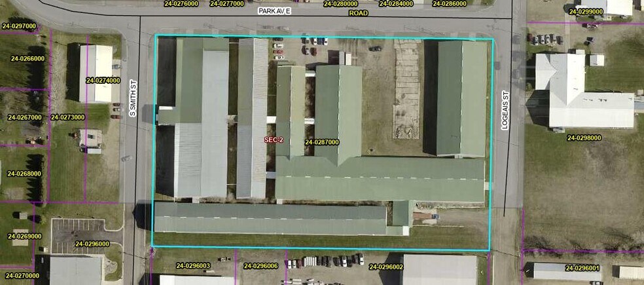Choose parcel 24-0296000 near parking lot
This screenshot has height=285, width=644.
(x=92, y=244)
